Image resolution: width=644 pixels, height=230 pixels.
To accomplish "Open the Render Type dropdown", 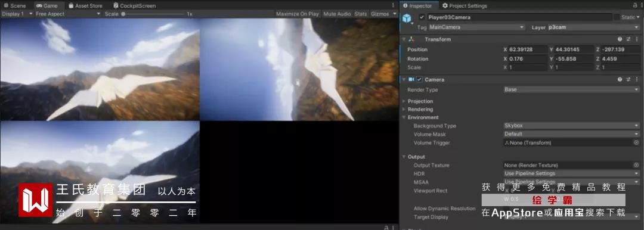I will click(x=572, y=89).
